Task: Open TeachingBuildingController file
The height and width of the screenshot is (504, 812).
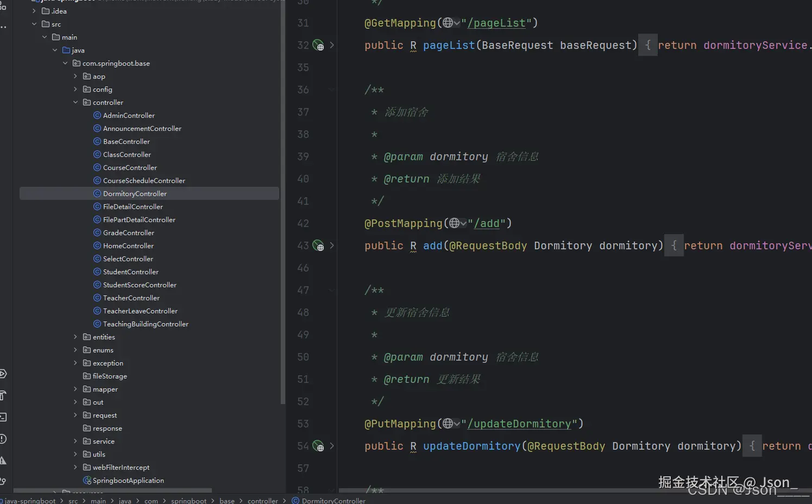Action: (146, 324)
